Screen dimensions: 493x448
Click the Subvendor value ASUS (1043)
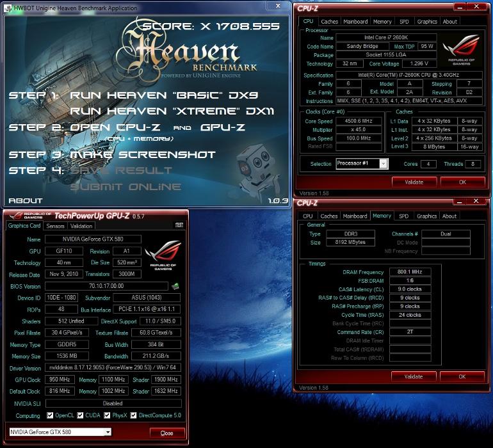[147, 298]
